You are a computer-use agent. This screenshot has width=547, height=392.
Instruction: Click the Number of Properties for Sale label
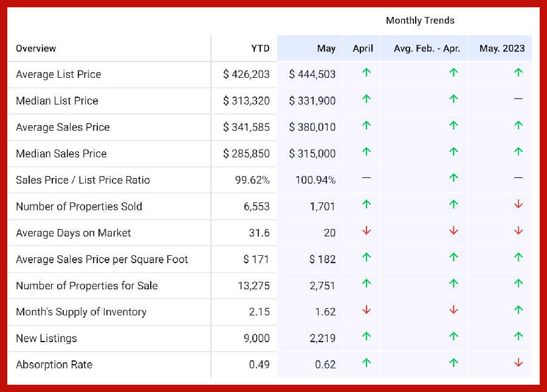click(86, 286)
